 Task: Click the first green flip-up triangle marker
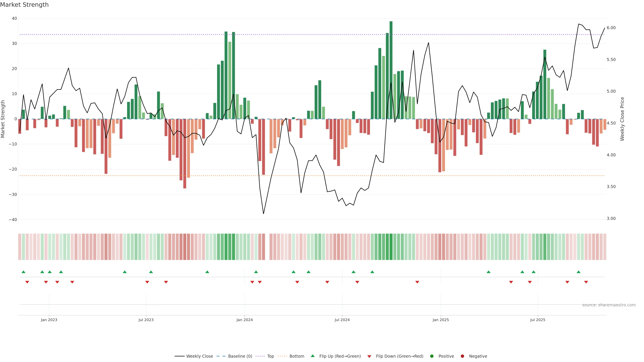[23, 272]
